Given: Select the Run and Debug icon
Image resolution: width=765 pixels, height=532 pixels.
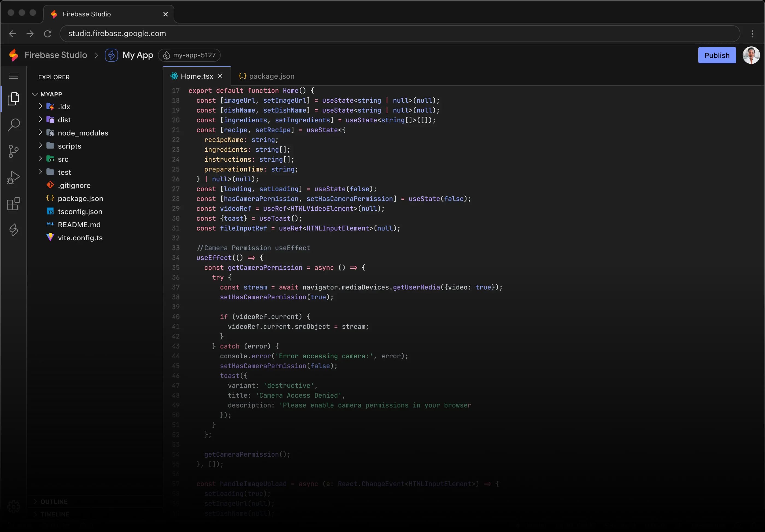Looking at the screenshot, I should (x=14, y=177).
